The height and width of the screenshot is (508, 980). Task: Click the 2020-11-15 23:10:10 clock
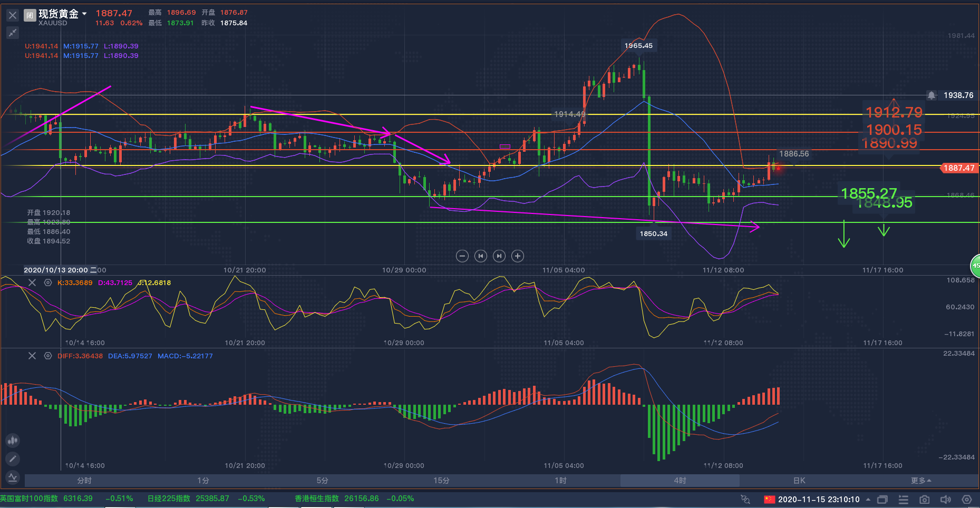tap(819, 499)
